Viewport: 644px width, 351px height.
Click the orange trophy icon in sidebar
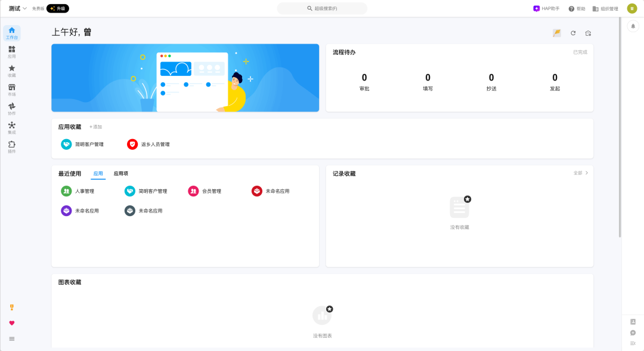(x=11, y=307)
